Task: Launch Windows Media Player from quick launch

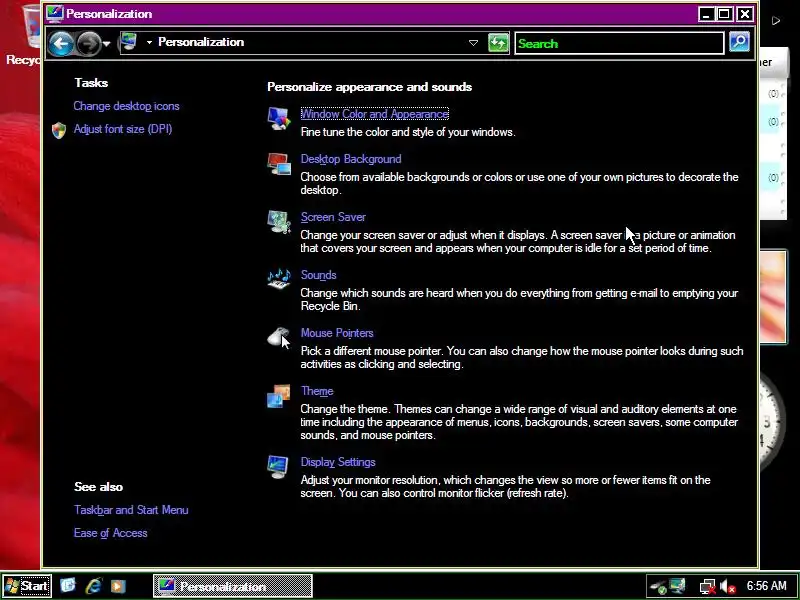Action: pos(118,586)
